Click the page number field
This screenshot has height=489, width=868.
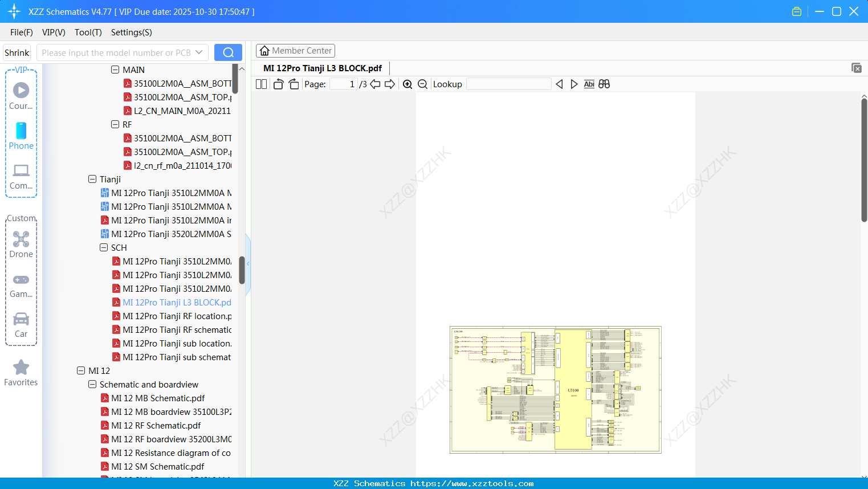[344, 84]
